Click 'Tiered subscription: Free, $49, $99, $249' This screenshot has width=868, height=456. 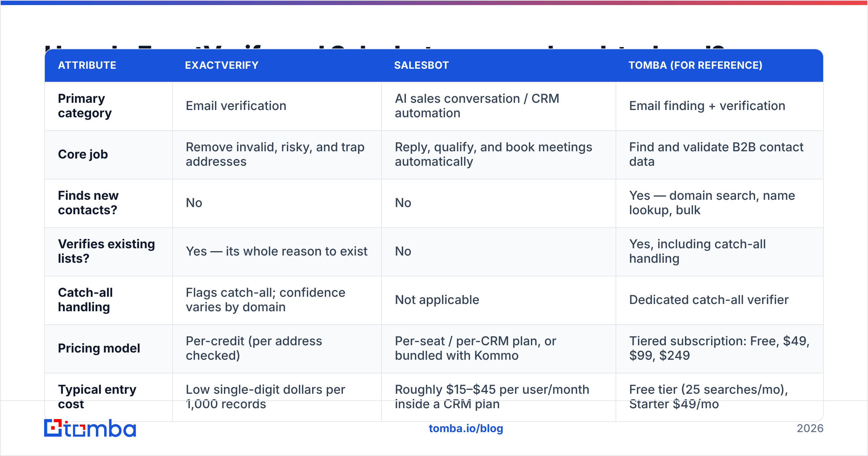[719, 348]
